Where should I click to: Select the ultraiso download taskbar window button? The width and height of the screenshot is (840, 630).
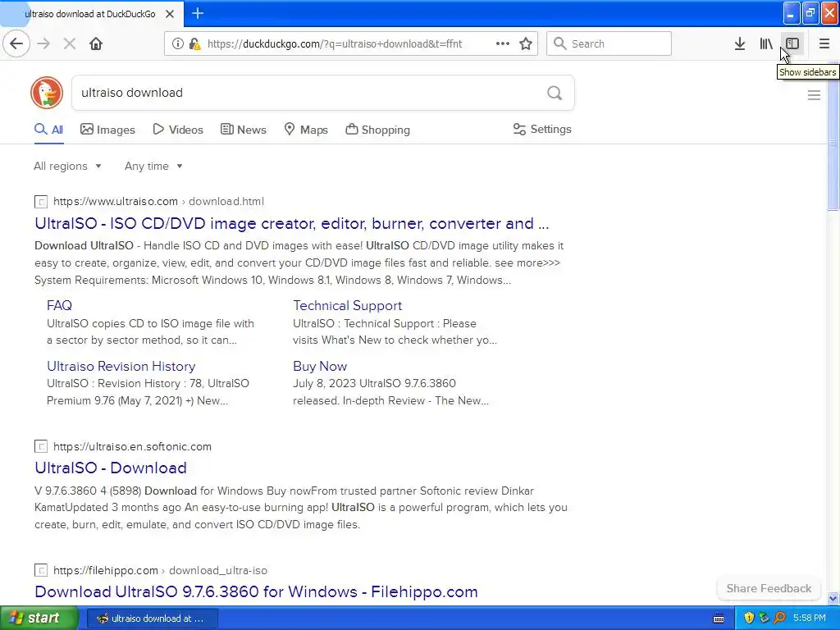(152, 619)
